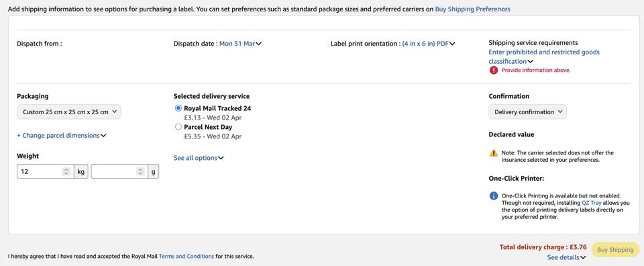Click the yellow warning icon under Declared value
This screenshot has height=266, width=644.
coord(493,153)
